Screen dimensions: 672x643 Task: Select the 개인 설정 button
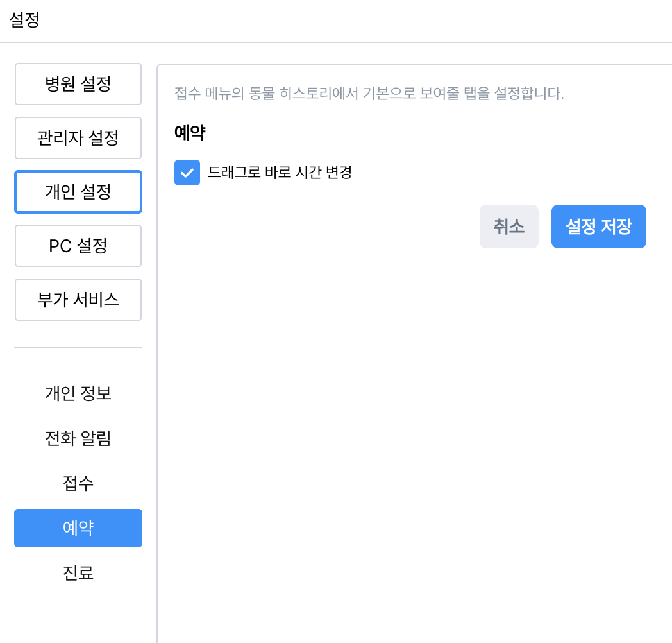point(78,192)
